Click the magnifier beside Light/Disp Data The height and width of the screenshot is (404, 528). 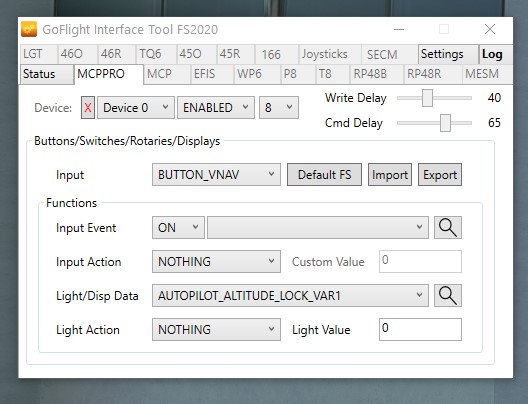(x=448, y=296)
